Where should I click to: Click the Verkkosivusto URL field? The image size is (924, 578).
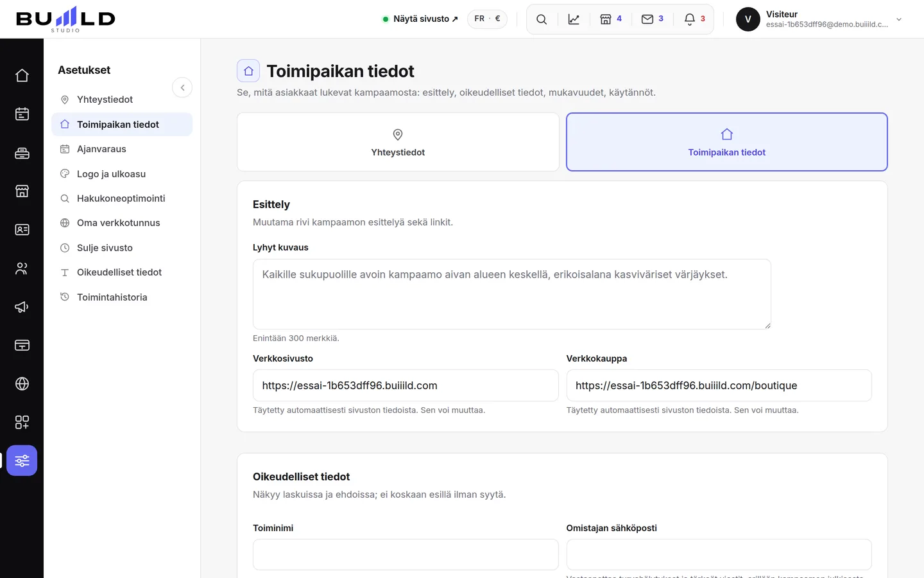(x=406, y=385)
